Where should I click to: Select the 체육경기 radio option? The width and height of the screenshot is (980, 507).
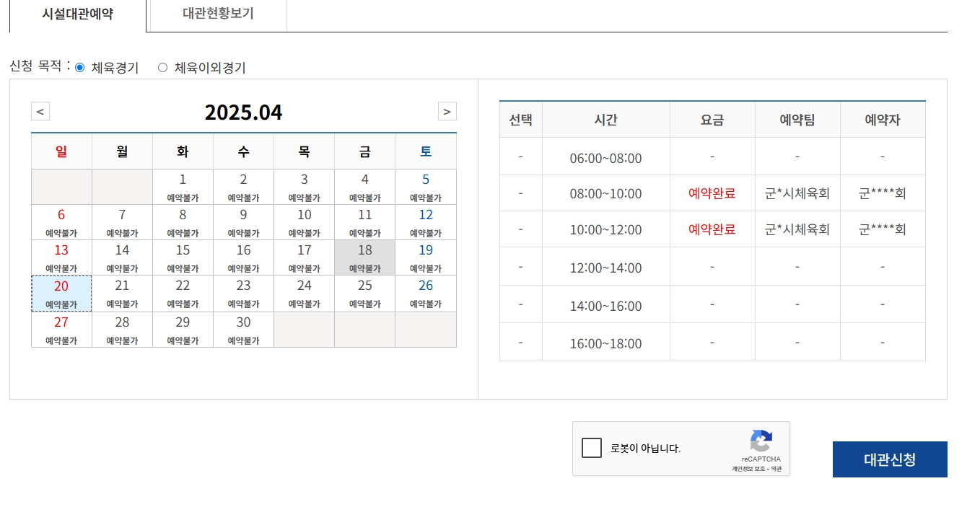coord(80,68)
